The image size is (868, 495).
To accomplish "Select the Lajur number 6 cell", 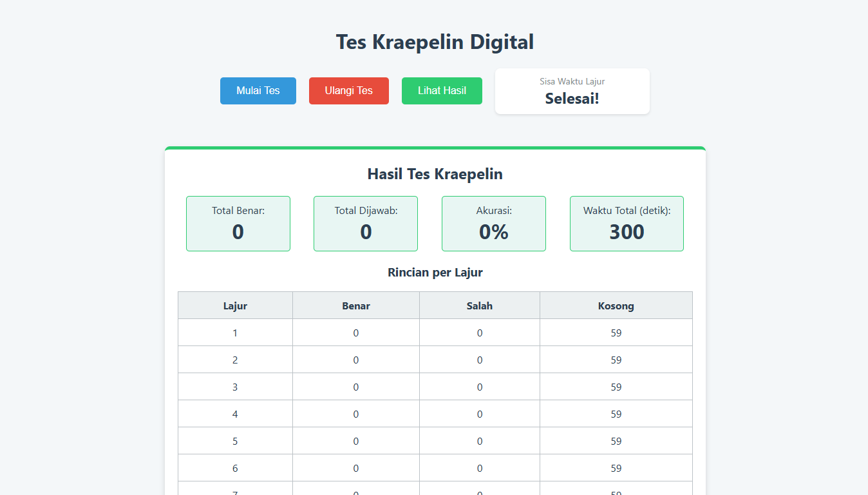I will [235, 469].
